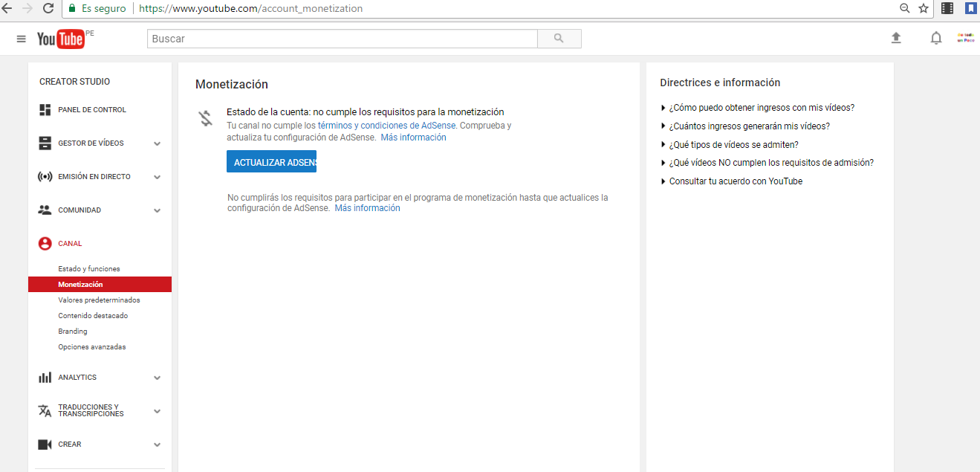
Task: Click the Creator Studio heading
Action: pyautogui.click(x=74, y=82)
